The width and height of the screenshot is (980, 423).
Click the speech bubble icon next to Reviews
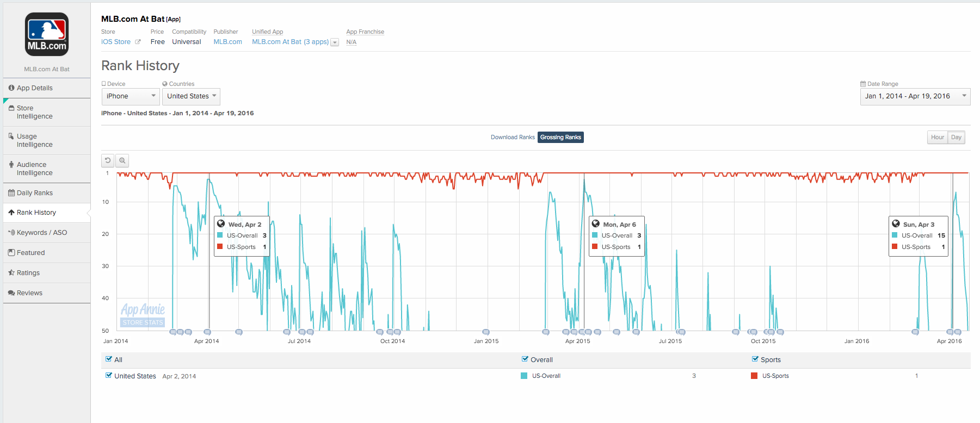coord(11,293)
